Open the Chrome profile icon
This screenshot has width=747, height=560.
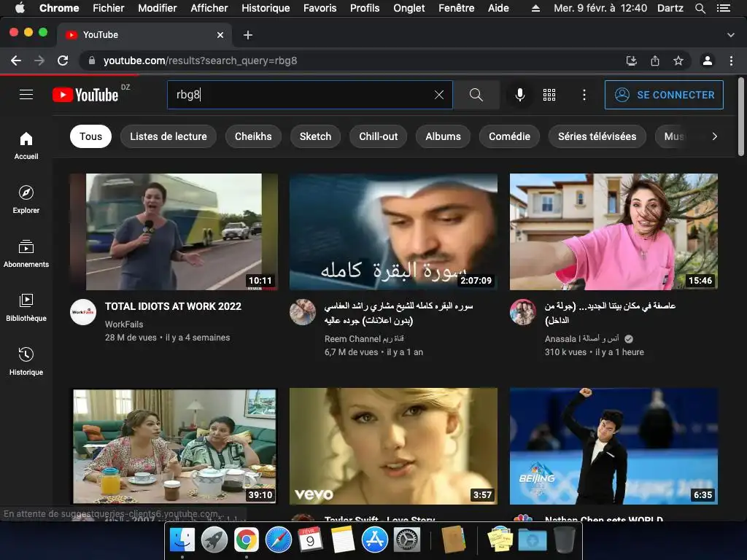click(x=708, y=61)
